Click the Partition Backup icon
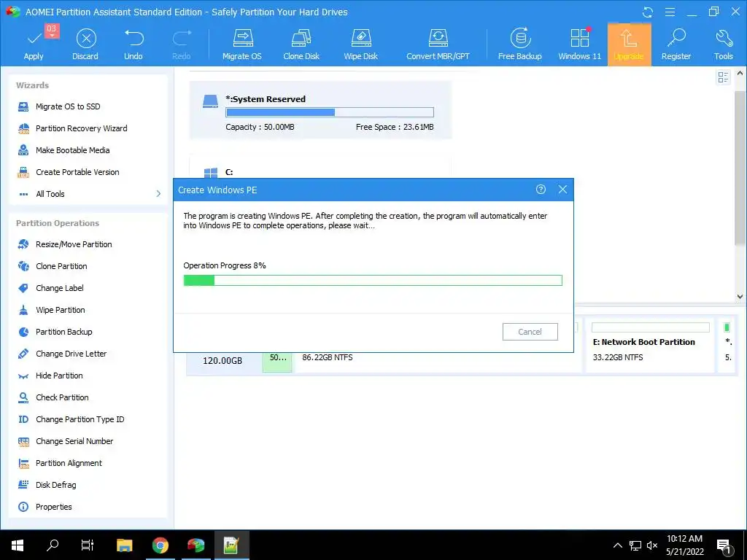The image size is (747, 560). point(23,332)
